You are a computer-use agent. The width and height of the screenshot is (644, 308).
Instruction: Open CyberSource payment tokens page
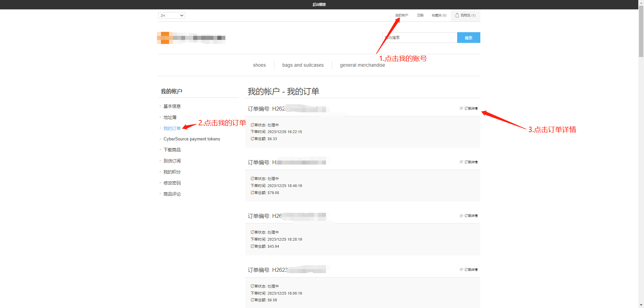coord(192,139)
